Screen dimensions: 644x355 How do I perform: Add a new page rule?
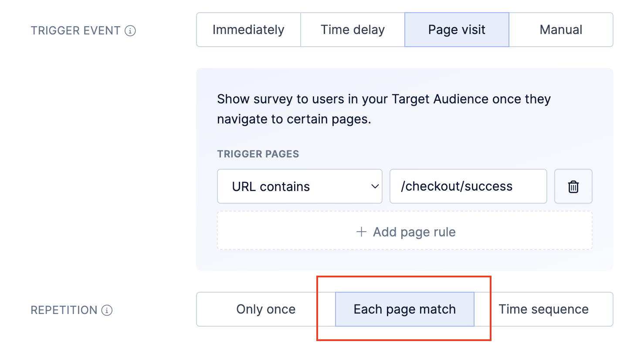(x=405, y=231)
